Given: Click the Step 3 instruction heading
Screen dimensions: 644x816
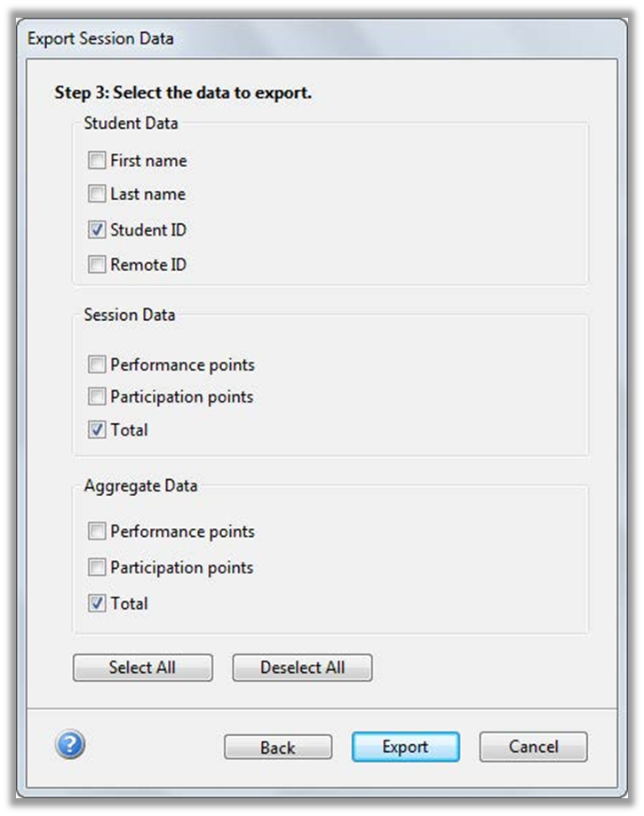Looking at the screenshot, I should pyautogui.click(x=183, y=92).
